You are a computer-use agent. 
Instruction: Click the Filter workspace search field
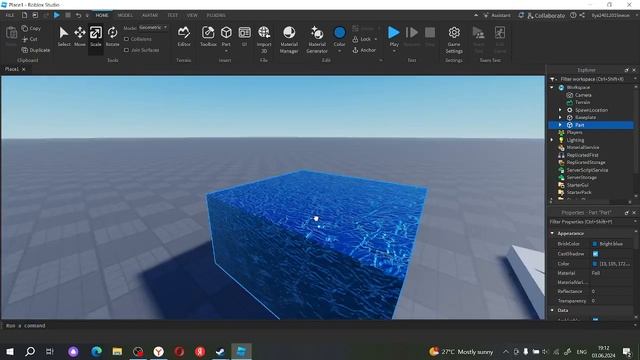593,79
